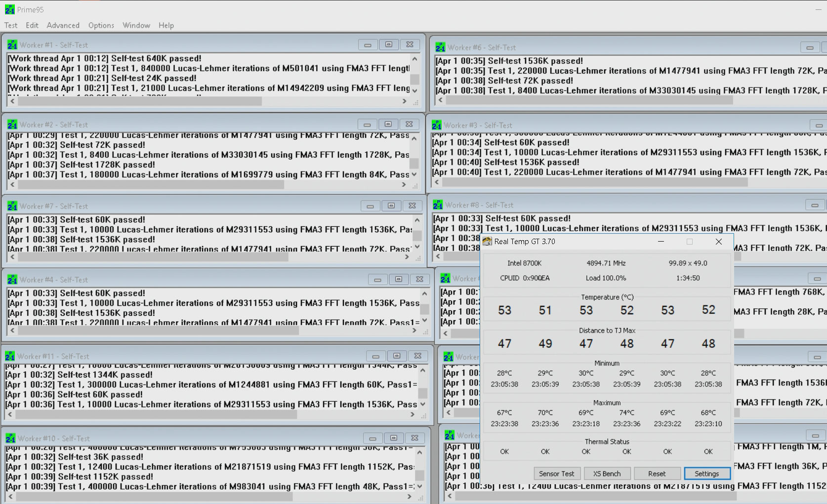Click the Worker #7 window icon
827x504 pixels.
(12, 206)
